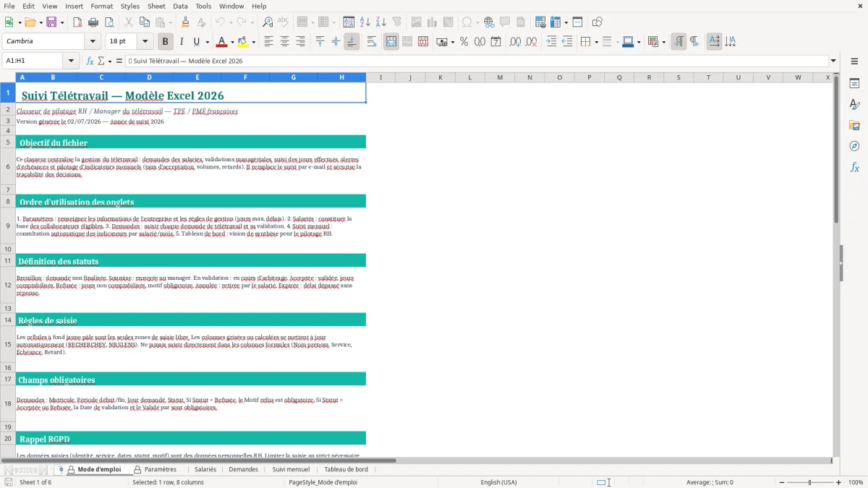
Task: Open Borders dropdown arrow
Action: [596, 42]
